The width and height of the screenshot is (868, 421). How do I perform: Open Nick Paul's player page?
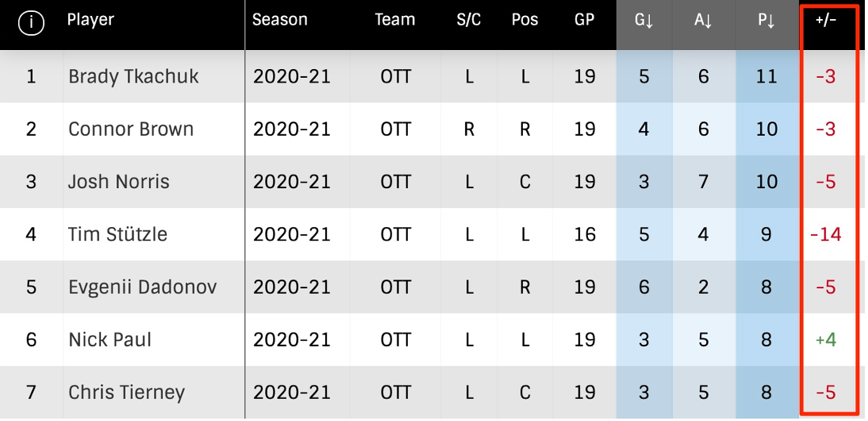point(109,340)
